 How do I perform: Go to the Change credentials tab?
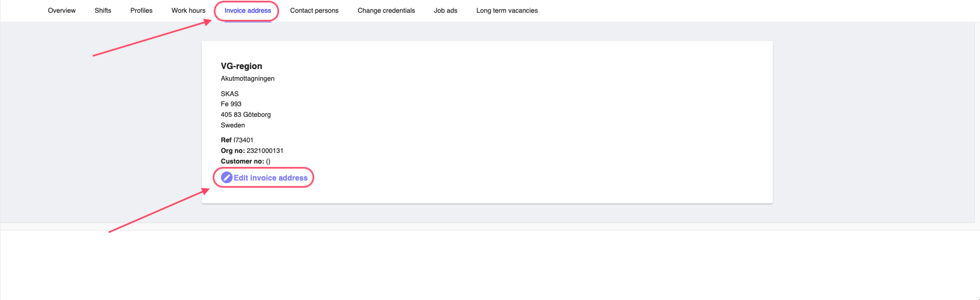386,11
